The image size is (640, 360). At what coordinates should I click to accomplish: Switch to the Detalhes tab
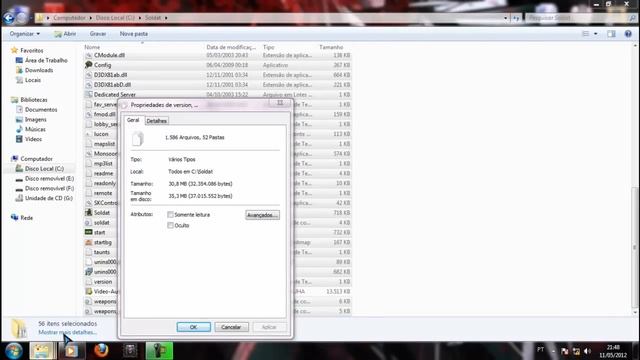pos(156,121)
